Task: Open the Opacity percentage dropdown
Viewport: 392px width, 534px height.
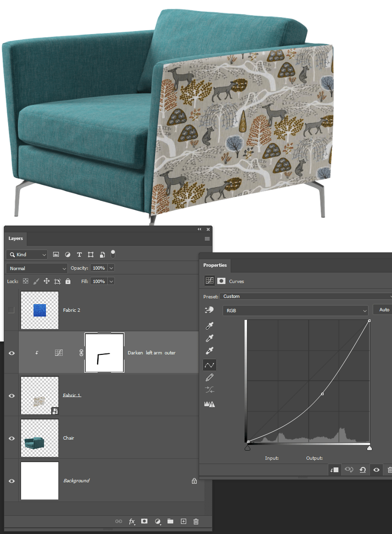Action: tap(111, 268)
